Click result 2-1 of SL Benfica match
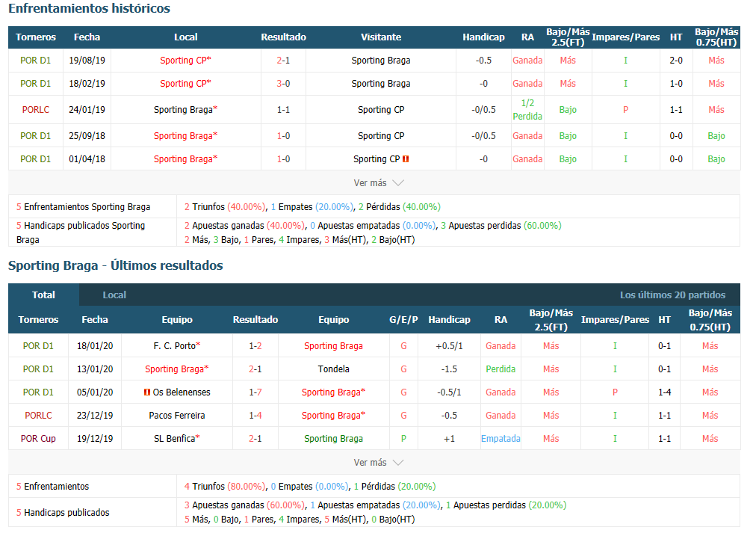This screenshot has width=756, height=533. 255,439
